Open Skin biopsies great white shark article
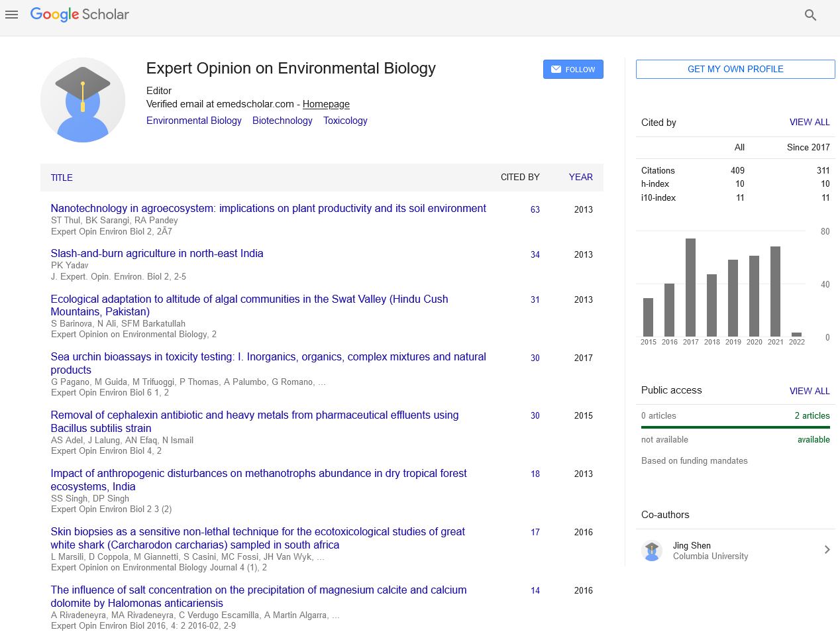The width and height of the screenshot is (840, 634). [258, 538]
